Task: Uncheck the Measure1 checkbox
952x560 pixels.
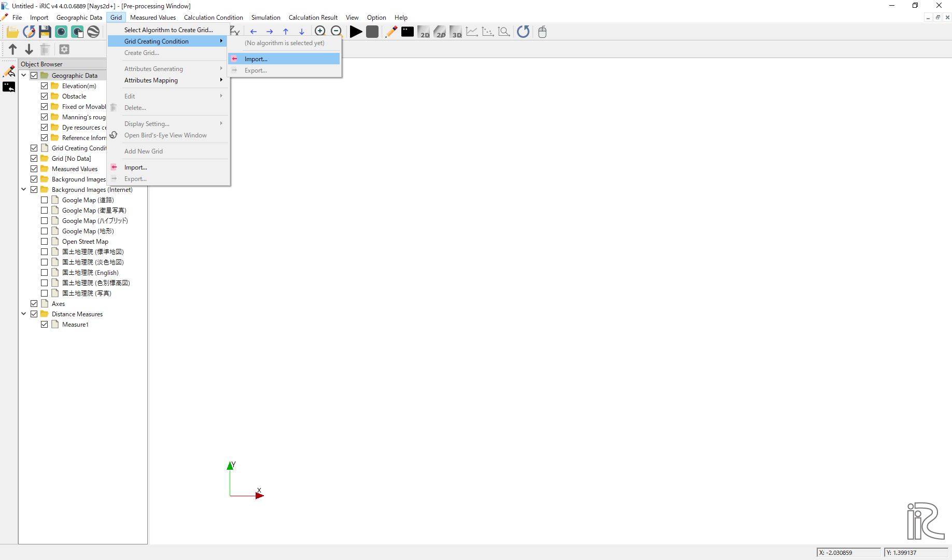Action: 45,325
